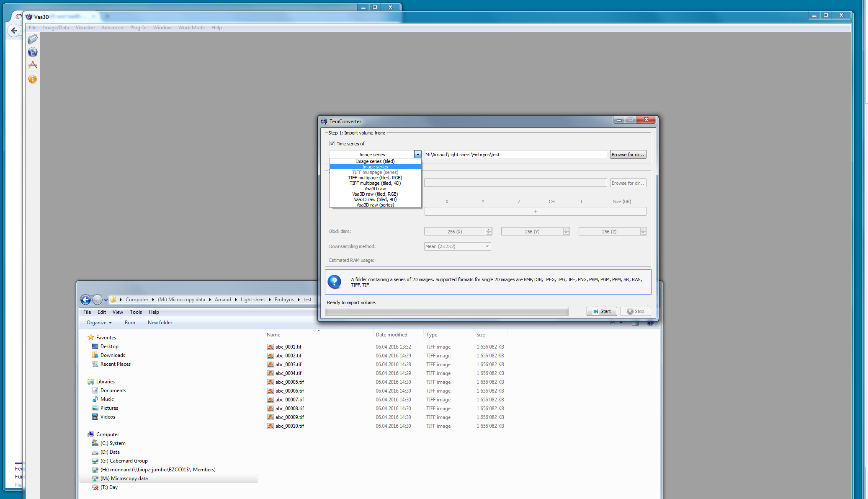Click the Favorites star icon
868x499 pixels.
coord(90,337)
